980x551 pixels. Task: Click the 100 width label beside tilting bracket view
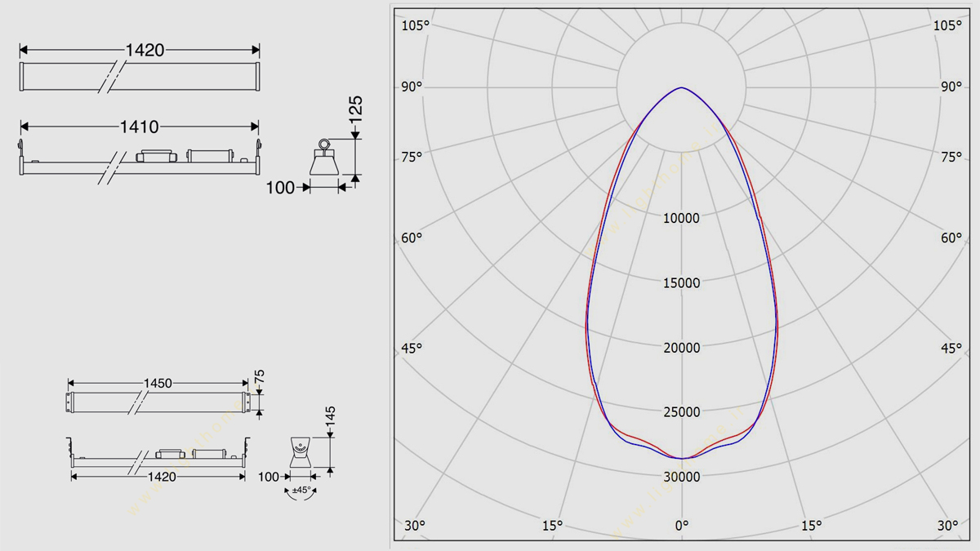click(269, 477)
